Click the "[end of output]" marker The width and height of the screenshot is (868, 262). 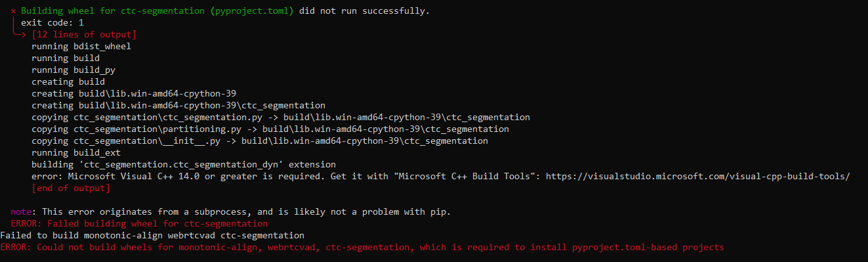71,188
